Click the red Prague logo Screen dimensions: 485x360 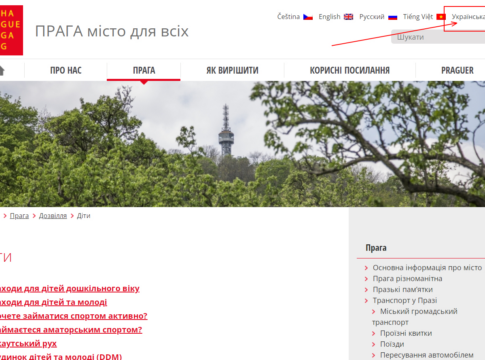point(11,30)
